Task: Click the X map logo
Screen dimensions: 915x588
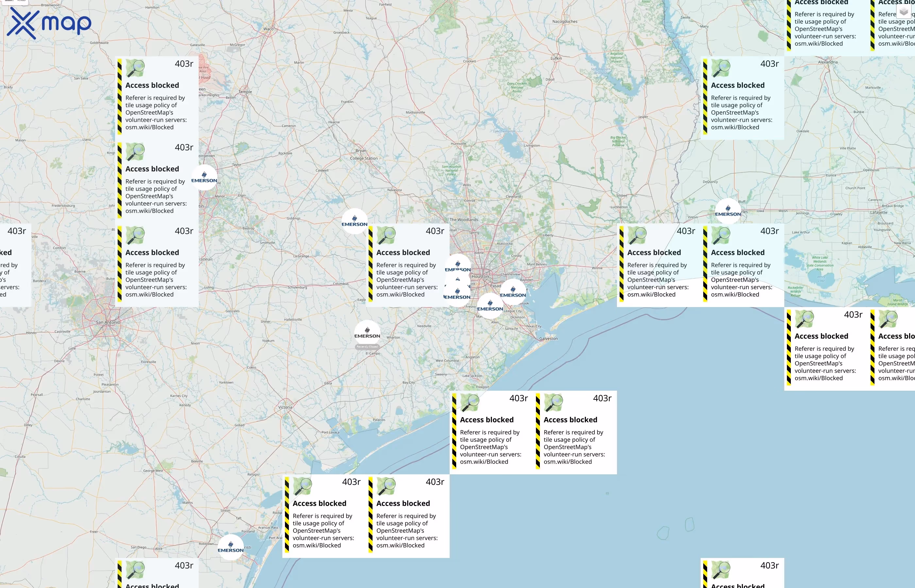Action: 49,23
